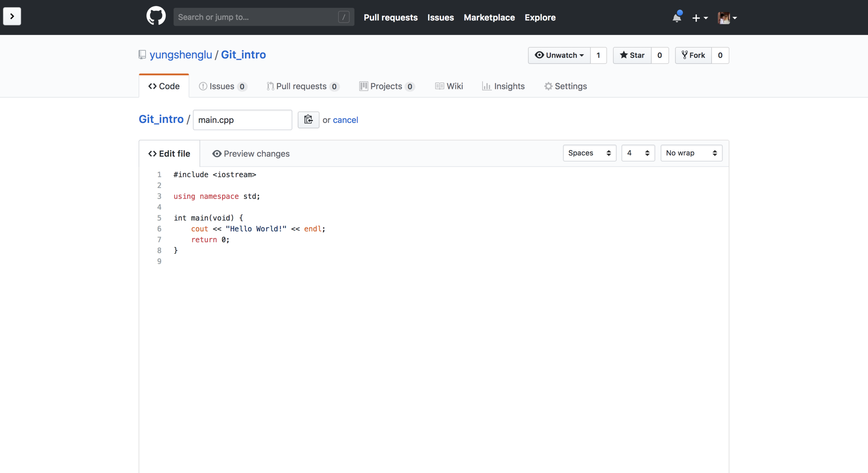Screen dimensions: 868x473
Task: Change the indent size of 4
Action: (638, 153)
